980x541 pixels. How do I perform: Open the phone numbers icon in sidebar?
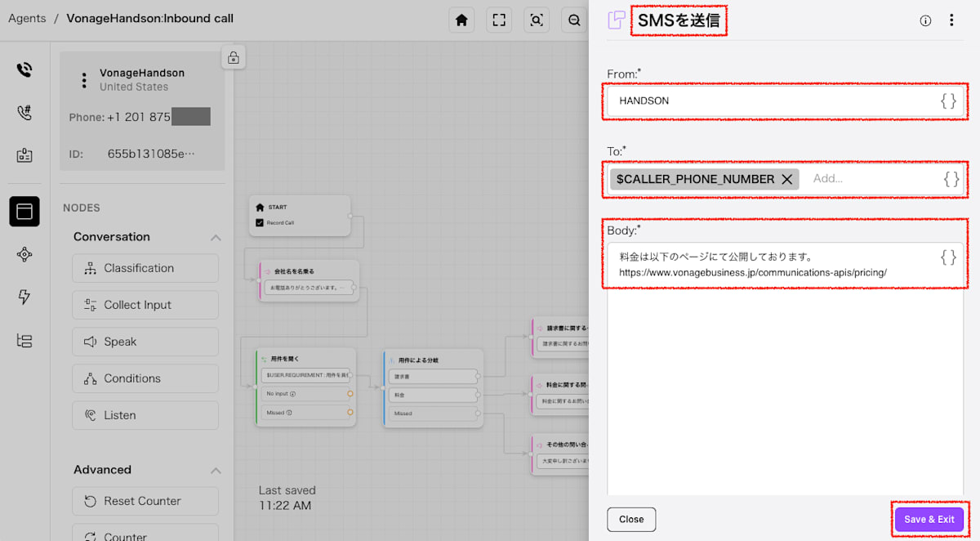(x=24, y=113)
